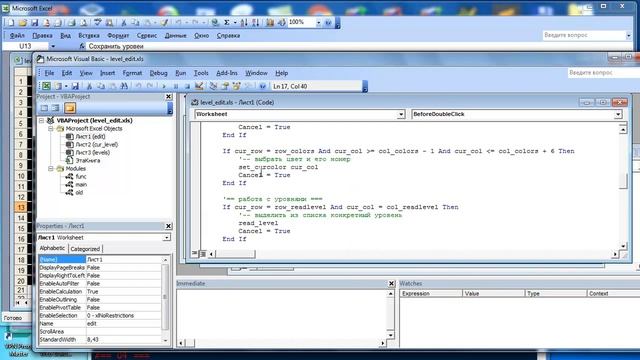Click View Microsoft Excel icon in VBA toolbar

47,86
